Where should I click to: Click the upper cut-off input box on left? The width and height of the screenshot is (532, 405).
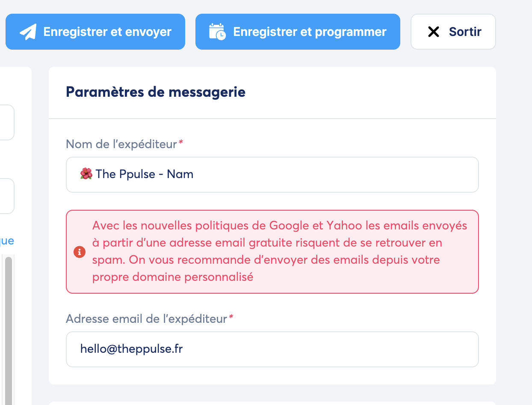pos(6,122)
